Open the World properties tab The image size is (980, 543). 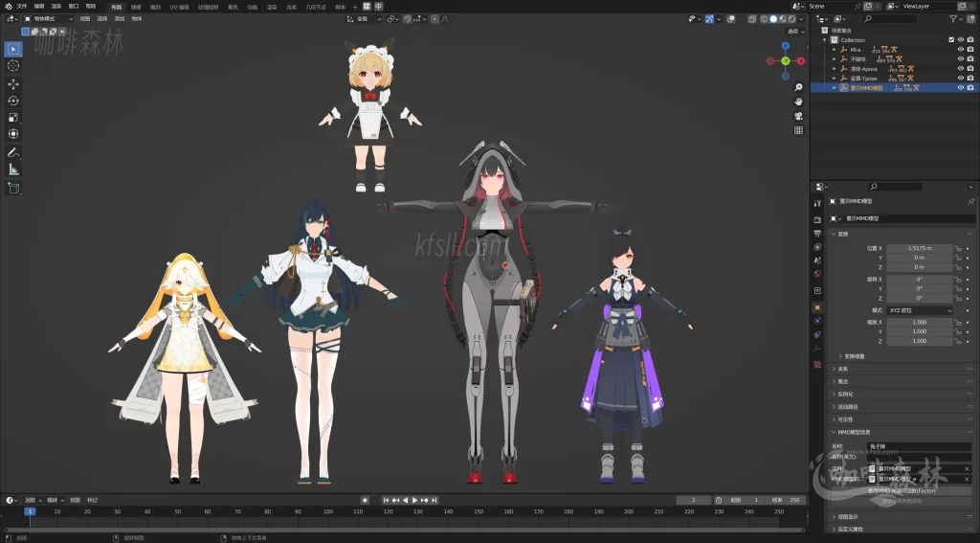(817, 274)
